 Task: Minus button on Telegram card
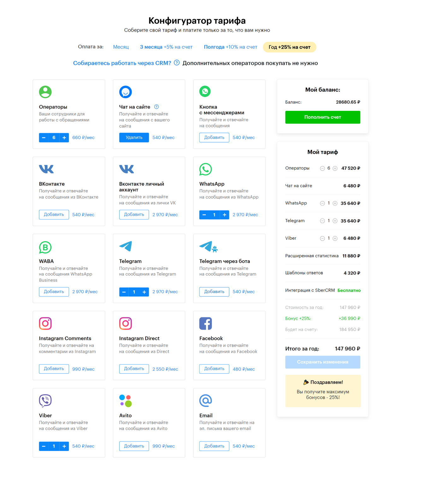click(x=124, y=292)
